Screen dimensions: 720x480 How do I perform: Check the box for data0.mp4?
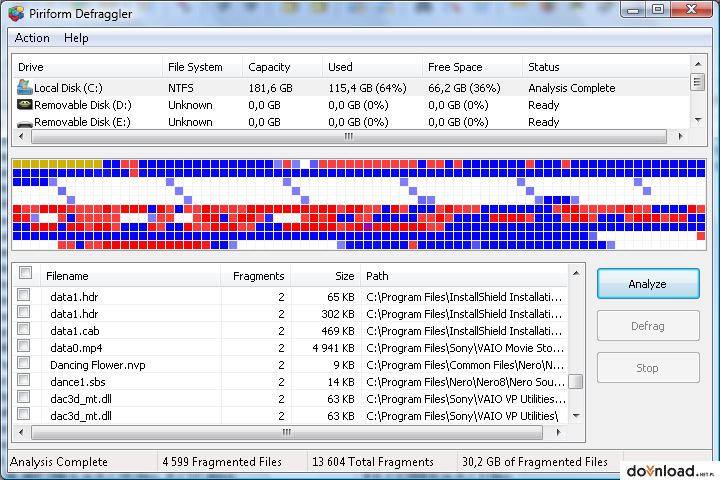pyautogui.click(x=23, y=346)
